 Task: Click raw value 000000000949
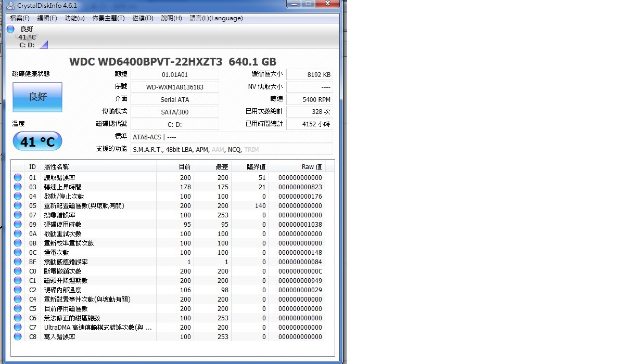click(300, 280)
